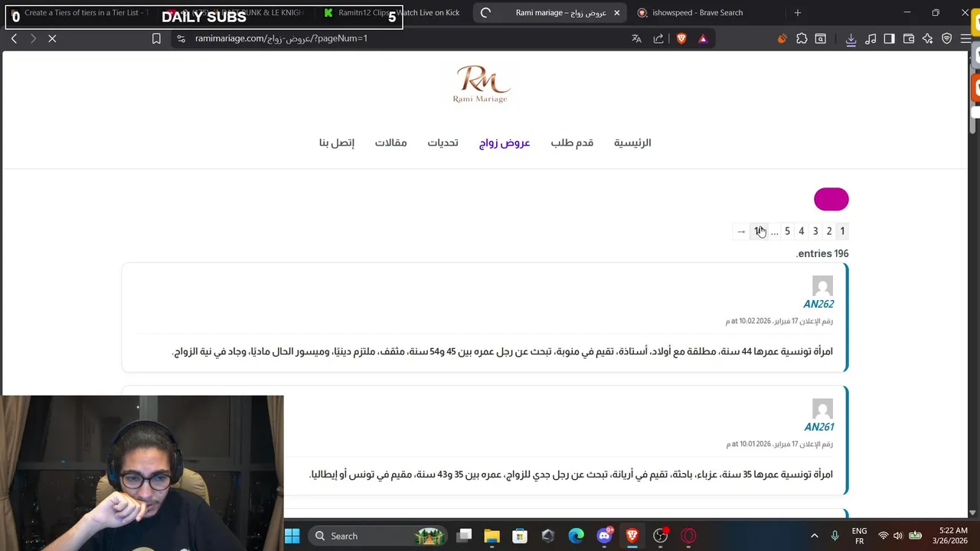Click the taskbar microphone tray icon
The image size is (980, 551).
835,536
